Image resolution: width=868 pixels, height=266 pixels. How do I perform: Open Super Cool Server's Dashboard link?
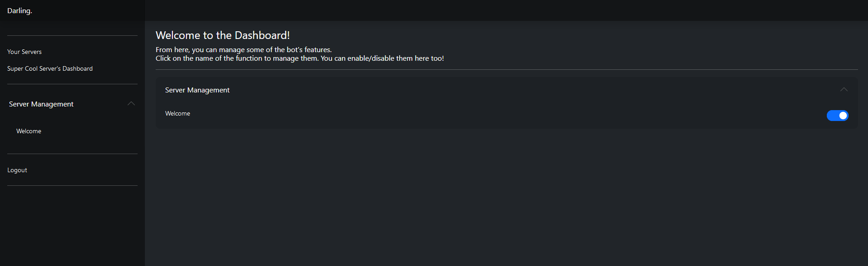click(x=50, y=68)
